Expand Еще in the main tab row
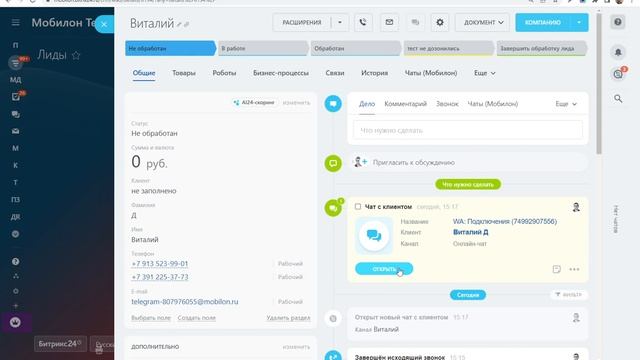 click(x=484, y=73)
